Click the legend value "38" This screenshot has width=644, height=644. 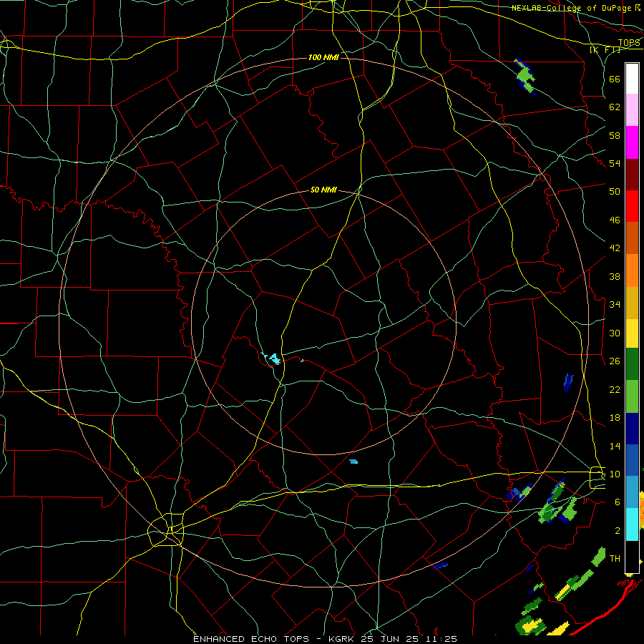(615, 276)
